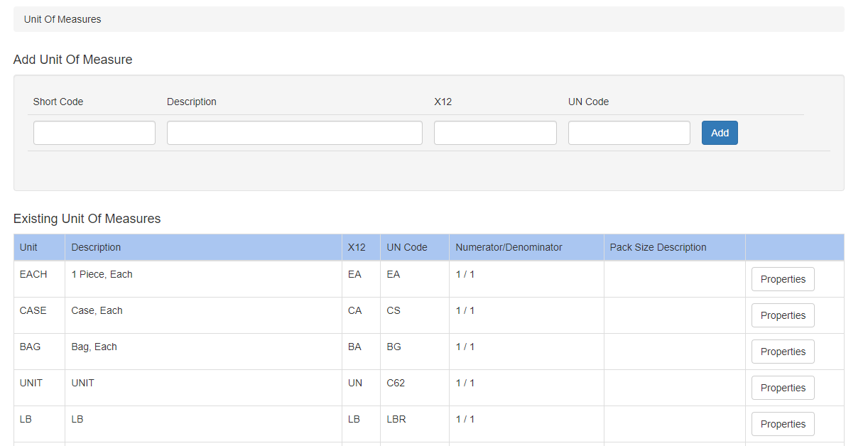Image resolution: width=868 pixels, height=446 pixels.
Task: Open Properties for the UNIT row
Action: (x=783, y=388)
